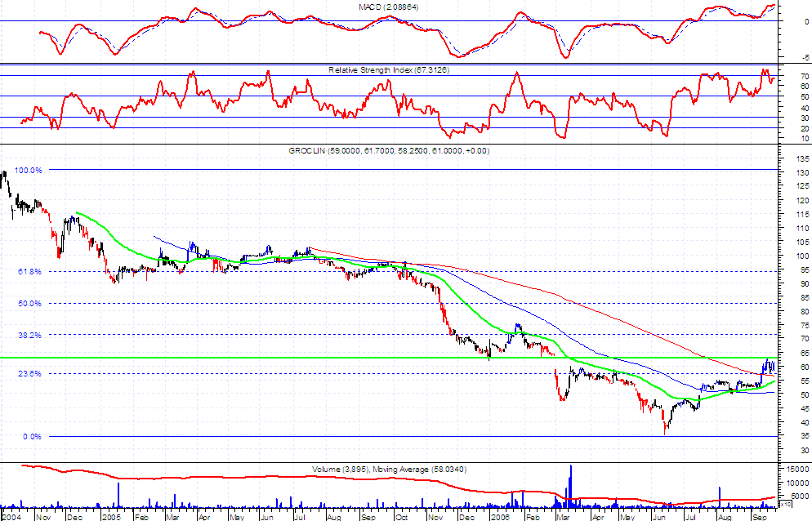Viewport: 812px width, 521px height.
Task: Click the 2006 year label on time axis
Action: 500,517
